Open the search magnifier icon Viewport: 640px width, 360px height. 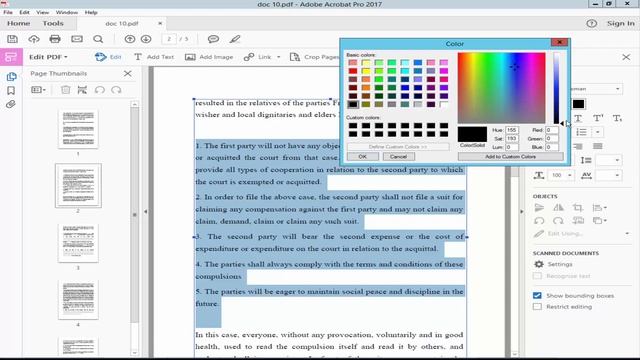pos(98,39)
